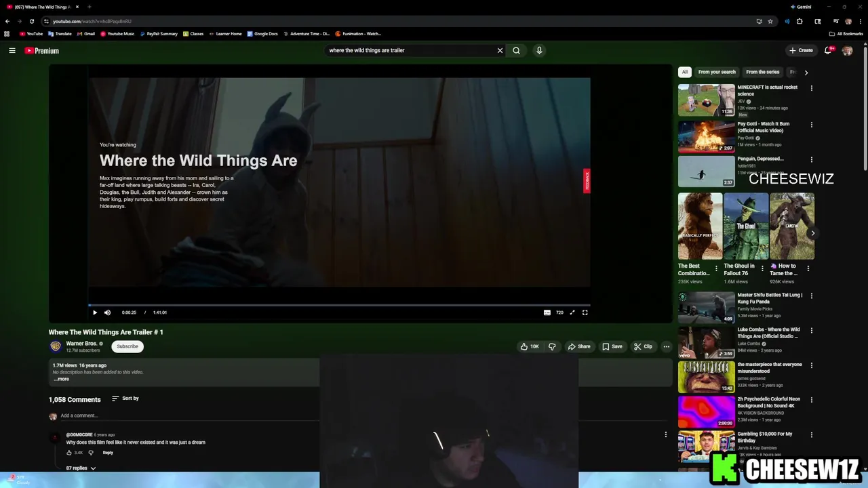
Task: Open more actions beside the Clip button
Action: click(667, 346)
